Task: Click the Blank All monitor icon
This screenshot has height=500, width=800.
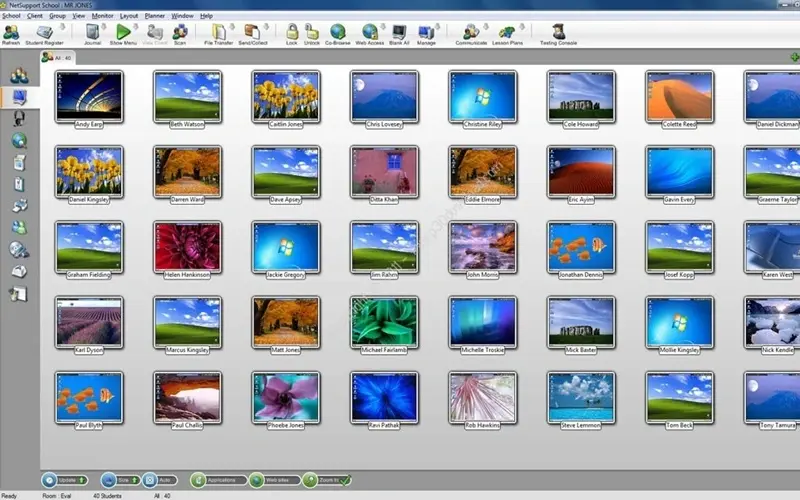Action: pyautogui.click(x=399, y=32)
